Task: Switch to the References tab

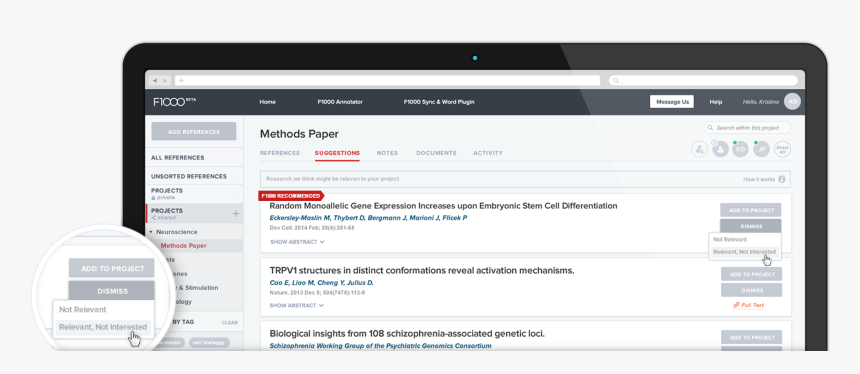Action: [280, 153]
